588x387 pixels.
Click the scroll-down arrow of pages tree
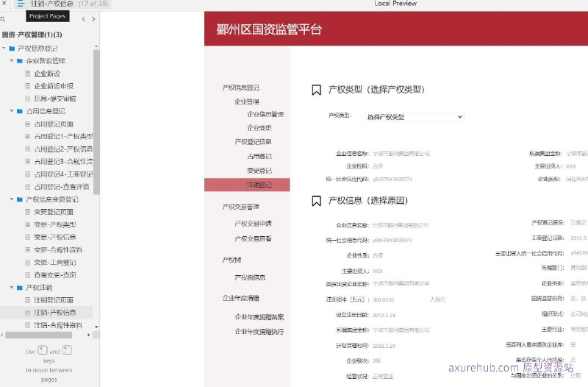[x=96, y=327]
